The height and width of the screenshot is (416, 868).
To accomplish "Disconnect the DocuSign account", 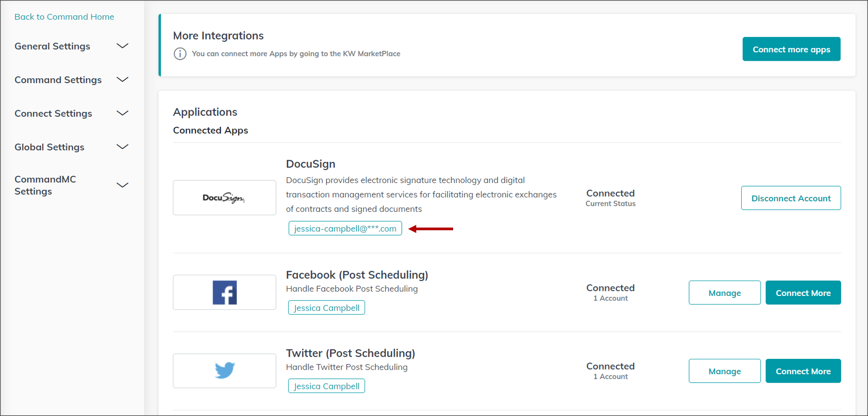I will pyautogui.click(x=791, y=198).
